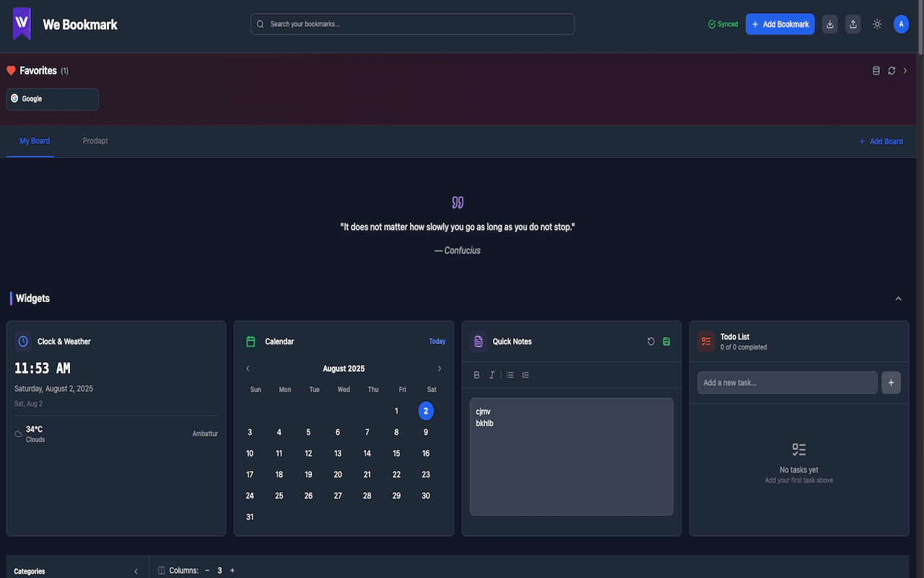Increase the column count with plus
This screenshot has width=924, height=578.
(232, 571)
